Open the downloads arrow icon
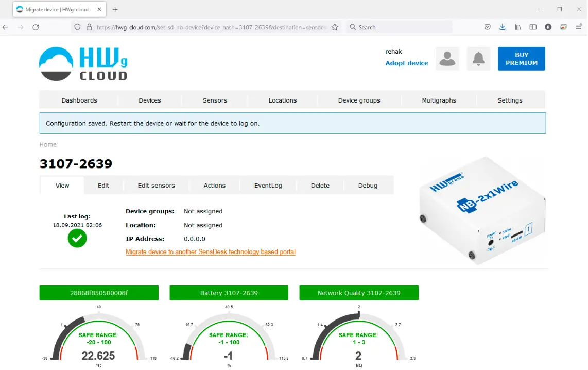Image resolution: width=588 pixels, height=370 pixels. click(503, 27)
